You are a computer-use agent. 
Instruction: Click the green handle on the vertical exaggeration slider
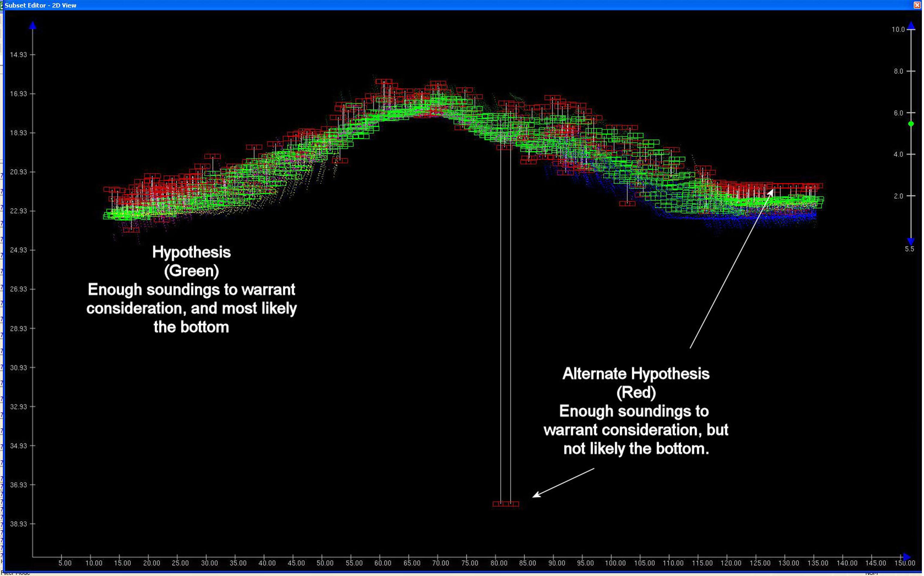911,124
